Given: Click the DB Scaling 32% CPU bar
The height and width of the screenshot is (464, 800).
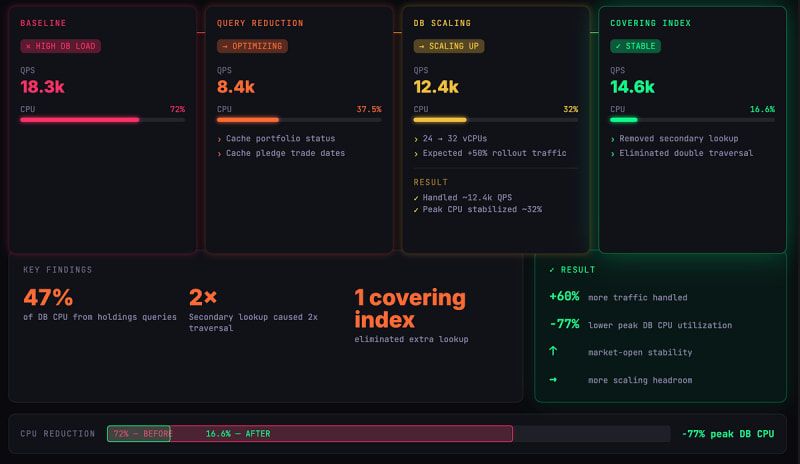Looking at the screenshot, I should pyautogui.click(x=495, y=120).
